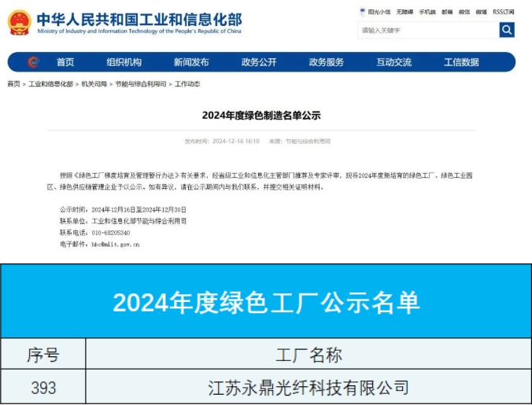Open the 组织机构 menu item
Screen dimensions: 532x405
[124, 62]
